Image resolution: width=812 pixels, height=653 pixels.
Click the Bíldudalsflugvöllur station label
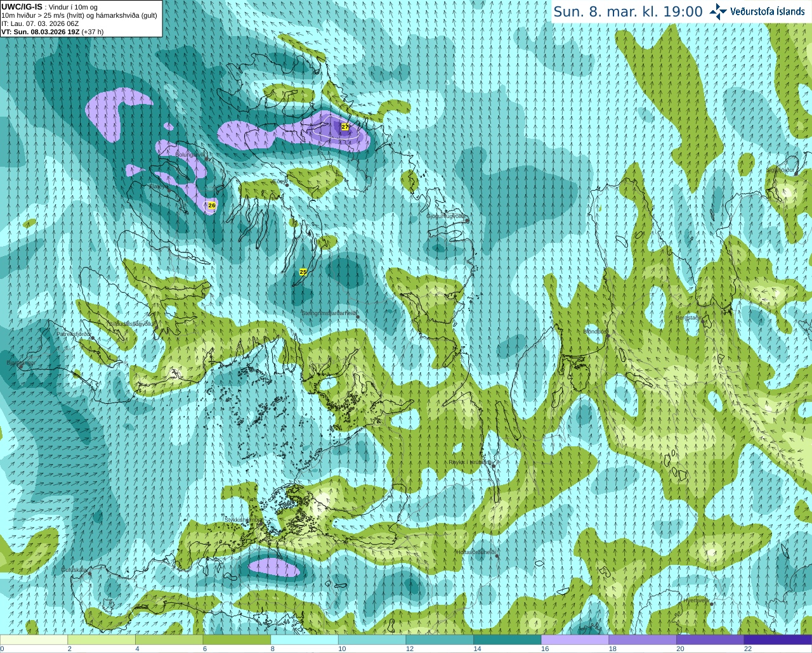click(x=131, y=323)
